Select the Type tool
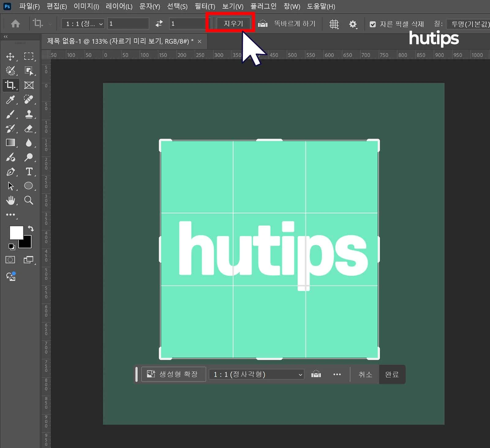 pos(29,172)
